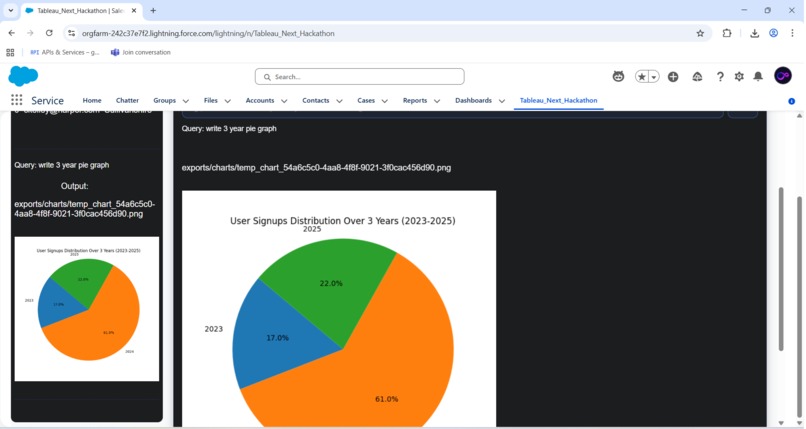Viewport: 806px width, 429px height.
Task: Go to the Home tab
Action: point(92,100)
